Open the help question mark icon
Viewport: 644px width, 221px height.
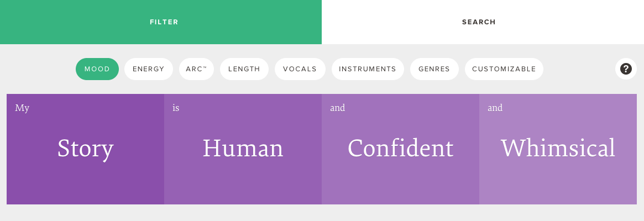tap(626, 69)
